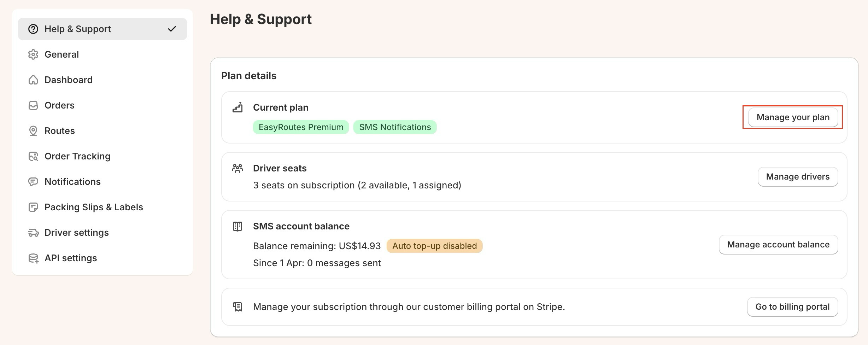This screenshot has height=345, width=868.
Task: Click the Order Tracking search icon
Action: point(33,156)
